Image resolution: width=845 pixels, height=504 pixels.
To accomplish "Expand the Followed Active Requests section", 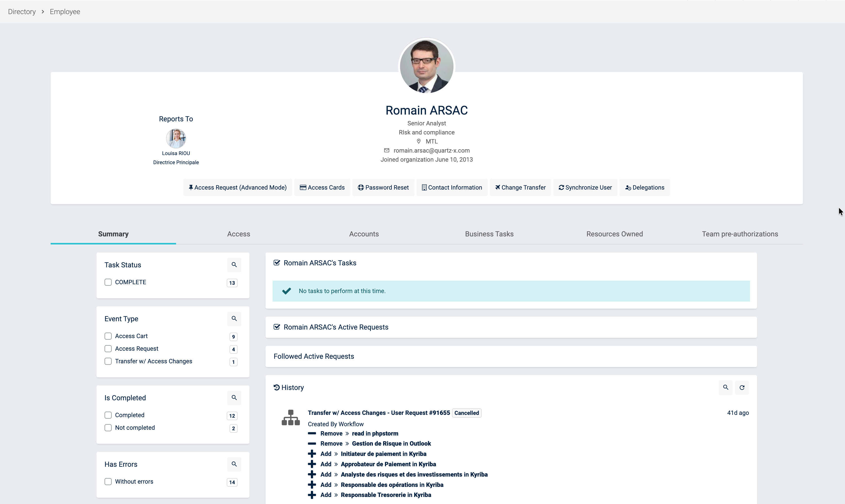I will (x=314, y=356).
